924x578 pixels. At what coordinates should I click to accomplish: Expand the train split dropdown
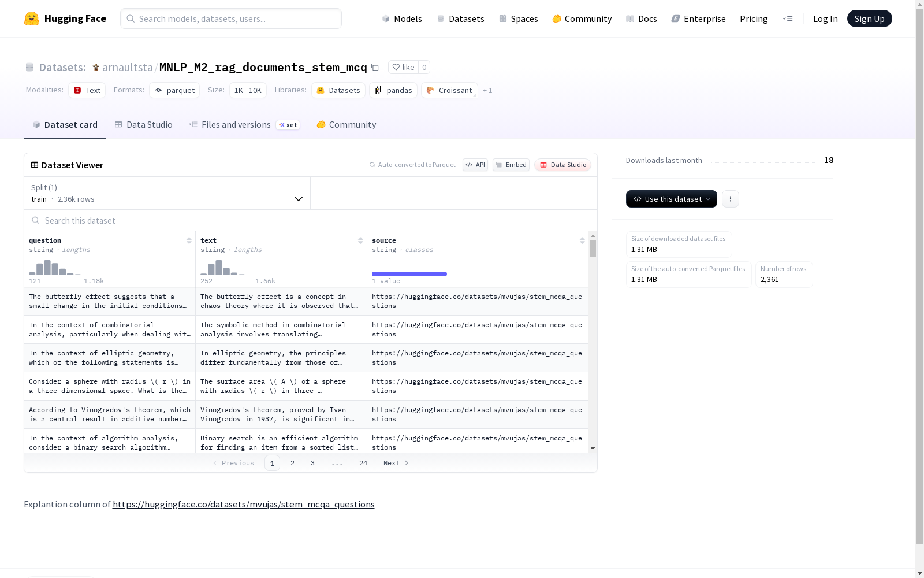[x=167, y=193]
